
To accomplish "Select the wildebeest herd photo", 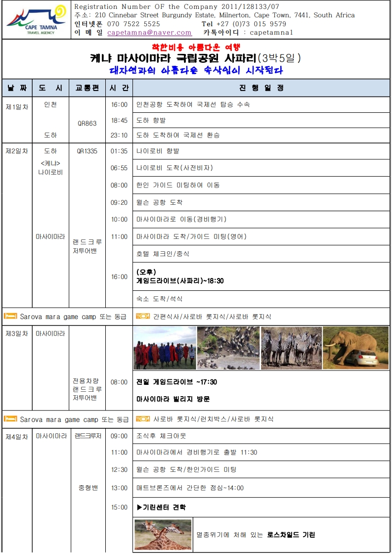I will (228, 348).
